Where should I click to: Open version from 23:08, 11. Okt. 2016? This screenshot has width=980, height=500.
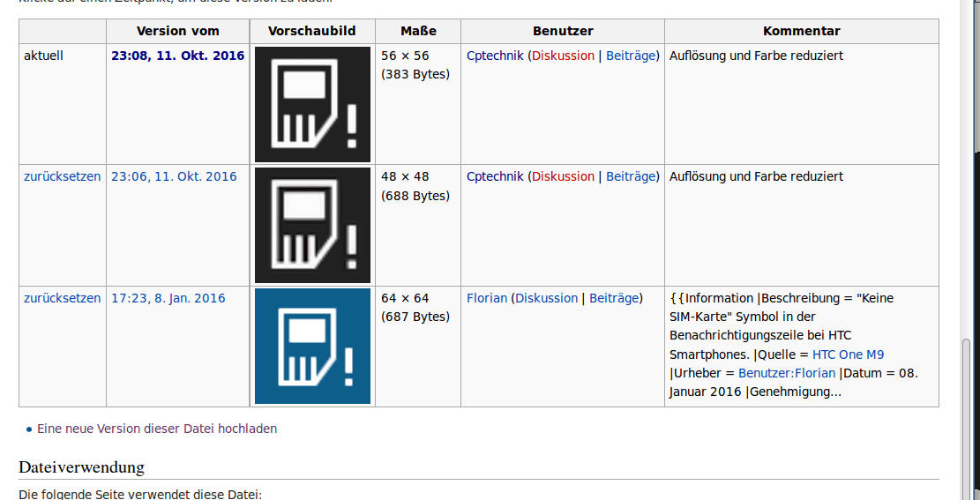point(178,56)
